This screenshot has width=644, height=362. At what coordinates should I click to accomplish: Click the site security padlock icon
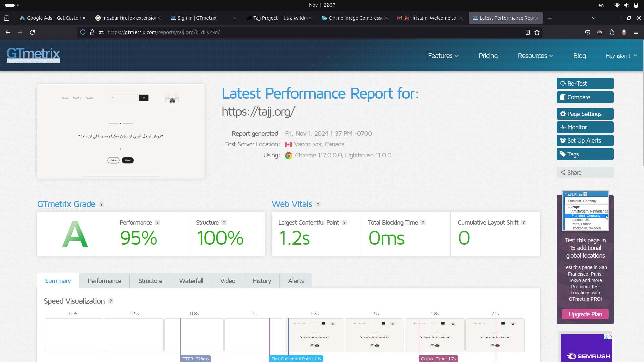92,32
